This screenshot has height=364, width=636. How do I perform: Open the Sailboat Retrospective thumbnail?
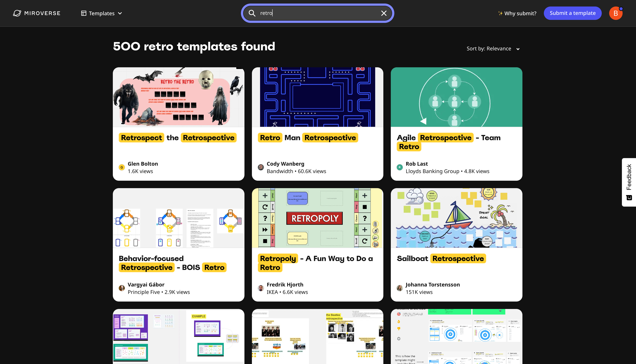pyautogui.click(x=456, y=218)
